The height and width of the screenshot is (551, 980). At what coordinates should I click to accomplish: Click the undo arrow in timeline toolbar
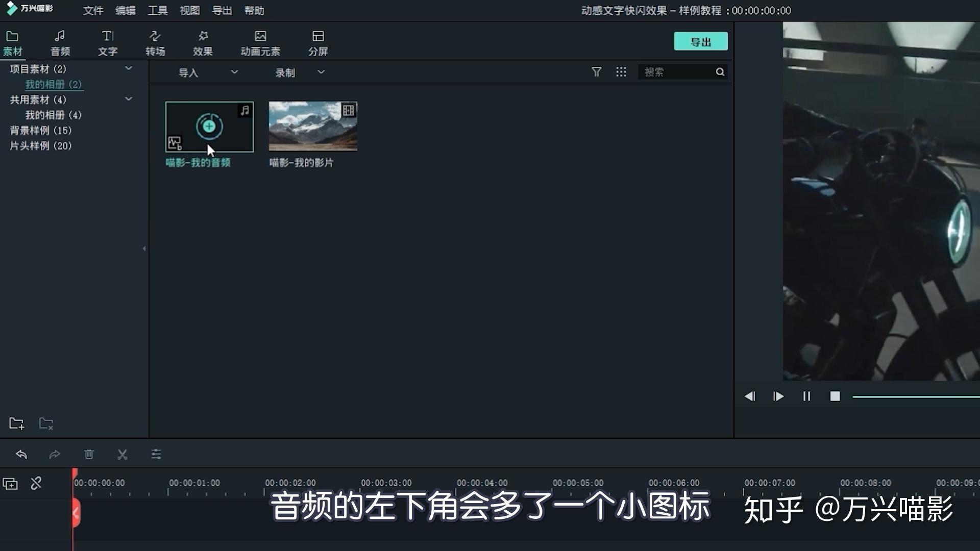point(21,454)
